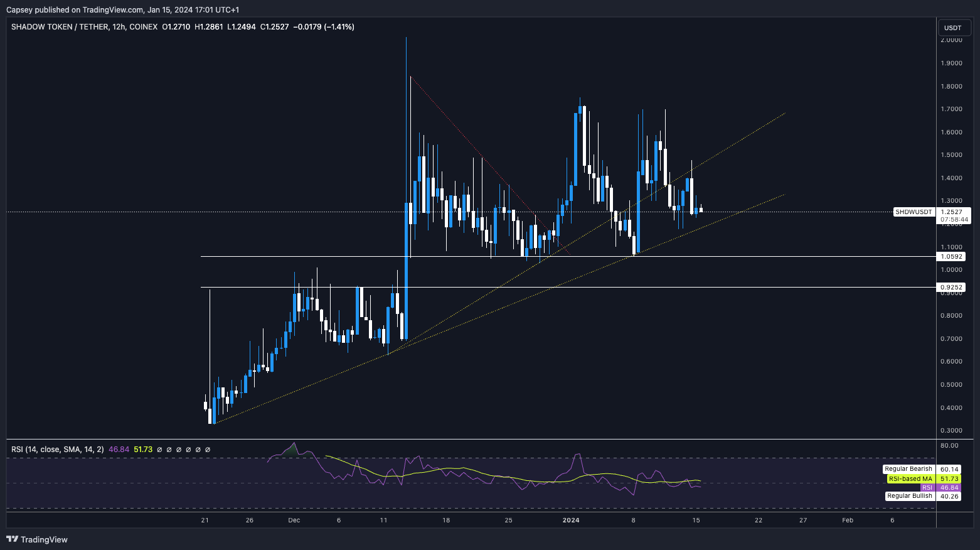The height and width of the screenshot is (550, 980).
Task: Click the 1.0592 horizontal line price label
Action: pos(952,257)
